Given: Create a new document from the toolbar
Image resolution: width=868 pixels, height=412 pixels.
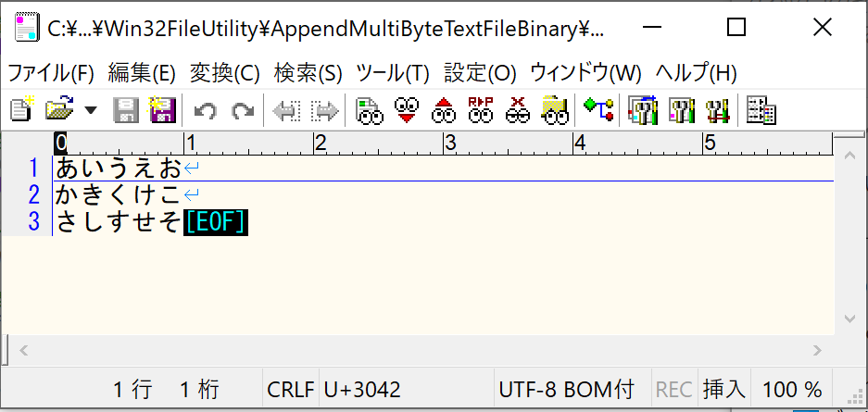Looking at the screenshot, I should [22, 109].
